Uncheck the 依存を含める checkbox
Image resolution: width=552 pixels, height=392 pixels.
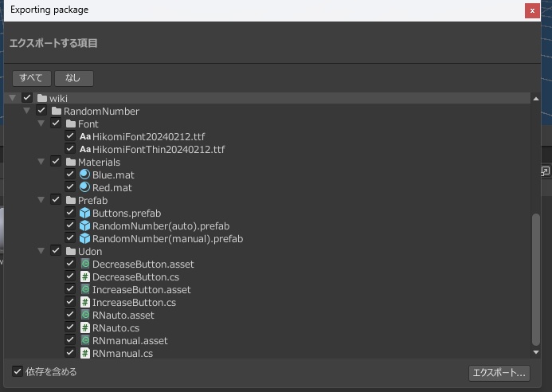click(x=18, y=370)
